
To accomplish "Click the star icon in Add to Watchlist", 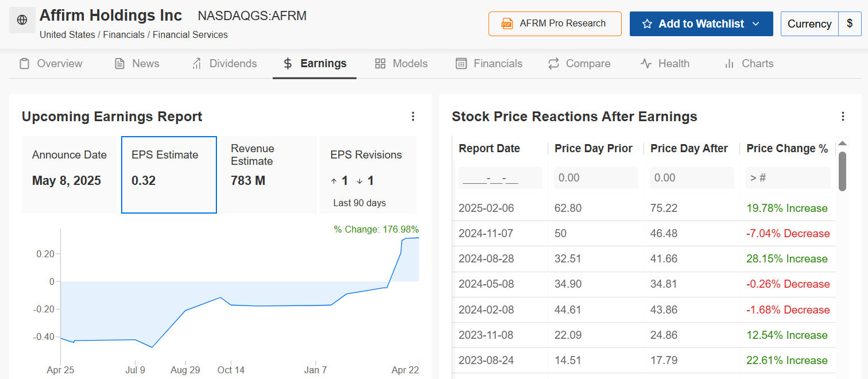I will click(x=647, y=24).
